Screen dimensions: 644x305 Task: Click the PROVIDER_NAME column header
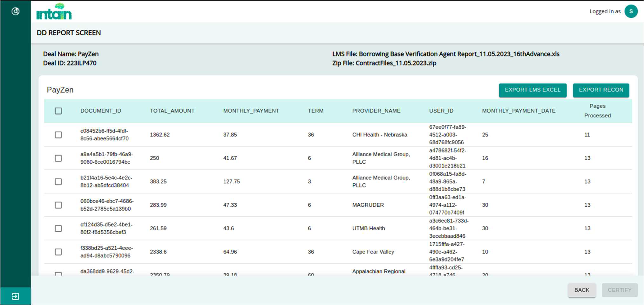point(376,111)
